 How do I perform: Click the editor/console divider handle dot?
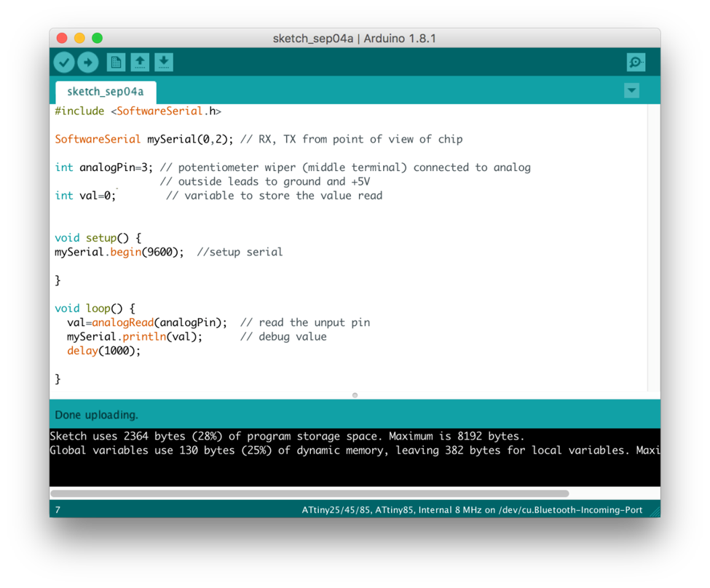[355, 395]
